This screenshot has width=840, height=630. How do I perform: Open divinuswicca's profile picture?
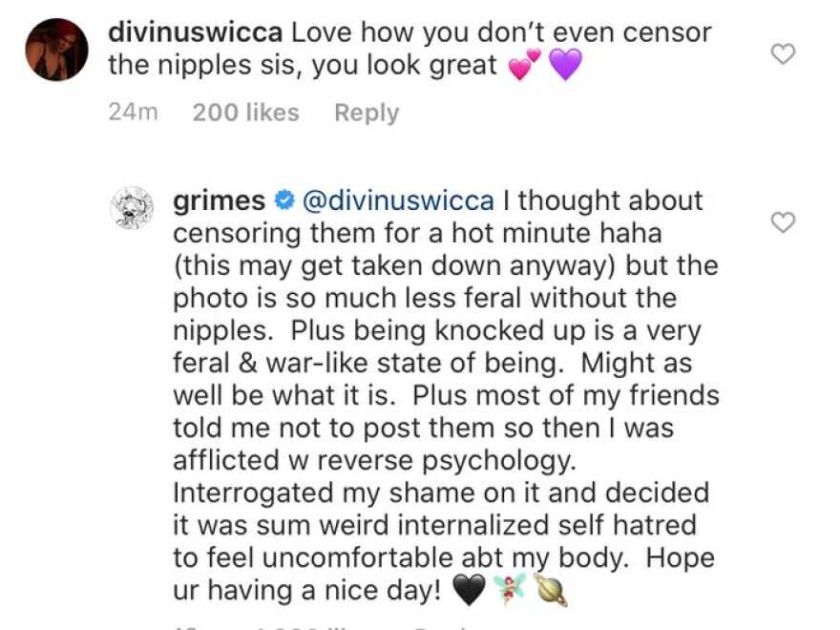click(56, 50)
